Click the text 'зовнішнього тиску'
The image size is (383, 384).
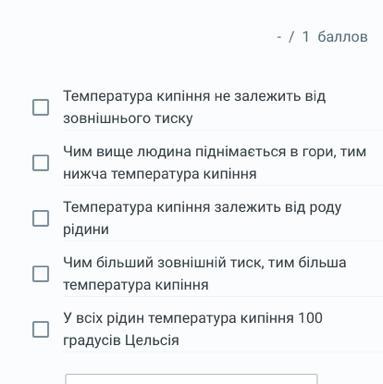click(x=128, y=119)
